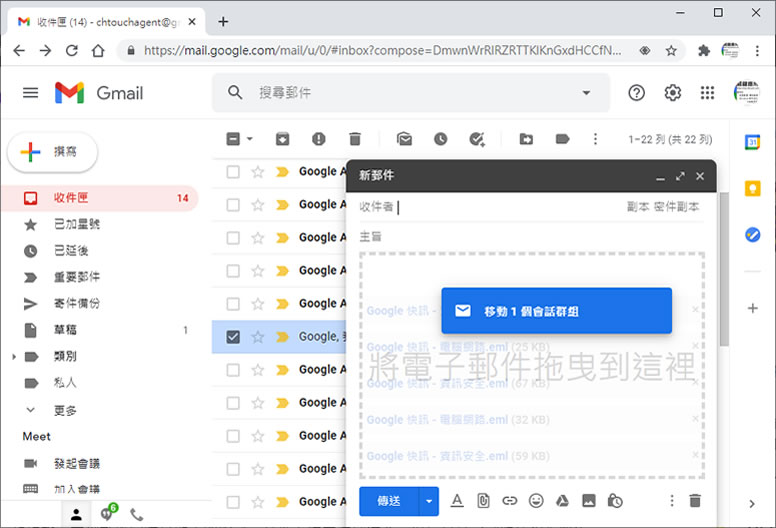Viewport: 776px width, 528px height.
Task: Hide the side panel chevron arrow
Action: tap(752, 504)
